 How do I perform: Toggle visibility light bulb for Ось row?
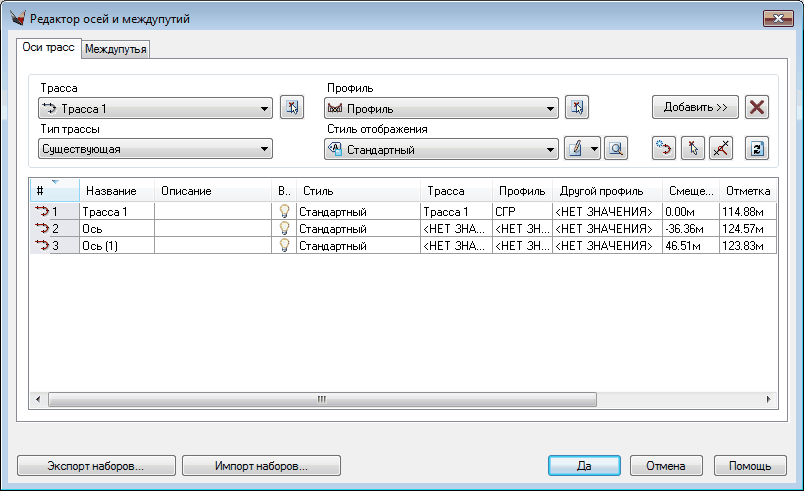(284, 228)
